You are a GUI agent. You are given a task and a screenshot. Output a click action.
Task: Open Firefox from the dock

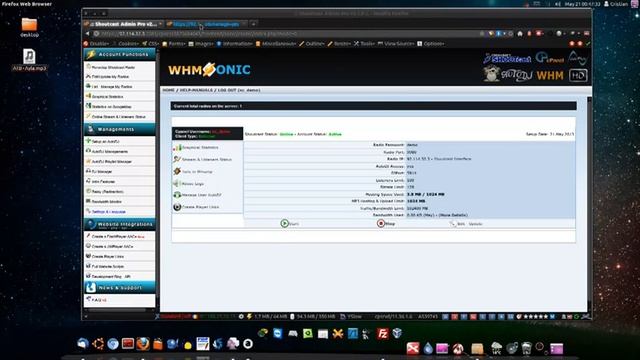coord(142,344)
